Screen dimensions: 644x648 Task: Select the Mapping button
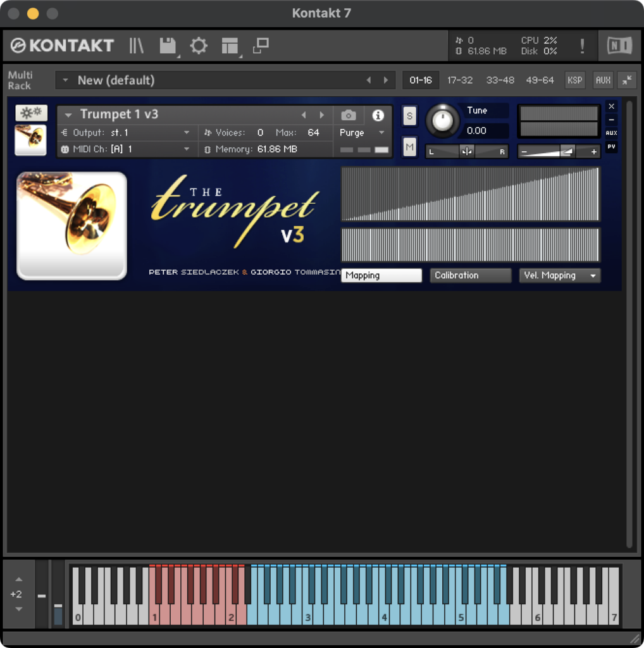(381, 275)
